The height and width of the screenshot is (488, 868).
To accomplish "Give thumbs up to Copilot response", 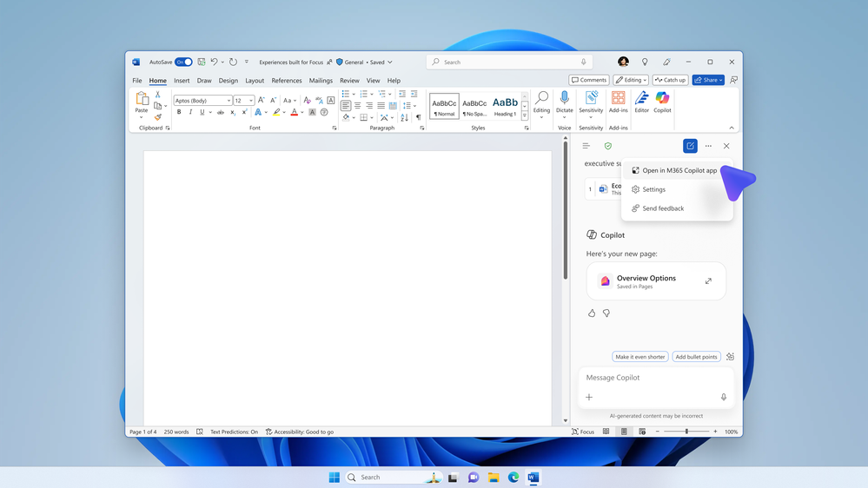I will (592, 313).
